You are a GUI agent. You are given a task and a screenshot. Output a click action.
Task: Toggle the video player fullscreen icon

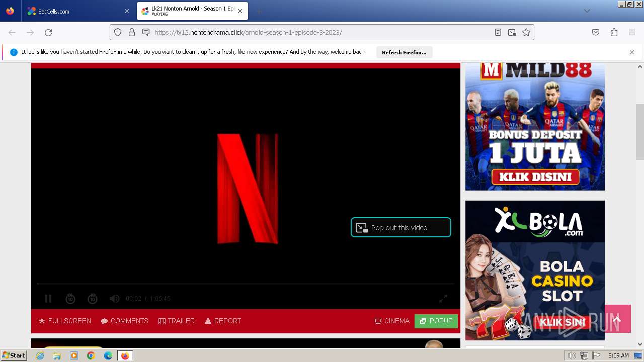[443, 299]
